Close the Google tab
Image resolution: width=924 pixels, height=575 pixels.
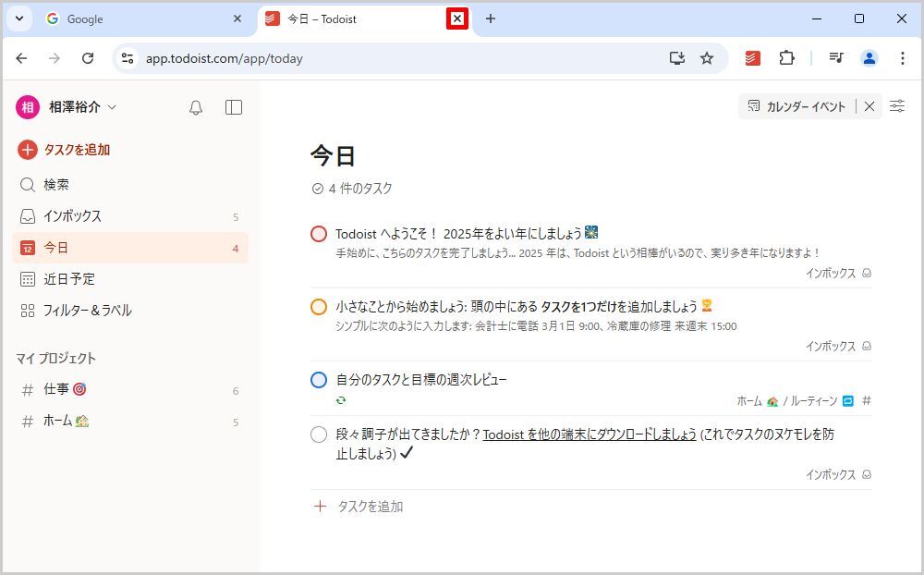[x=237, y=18]
